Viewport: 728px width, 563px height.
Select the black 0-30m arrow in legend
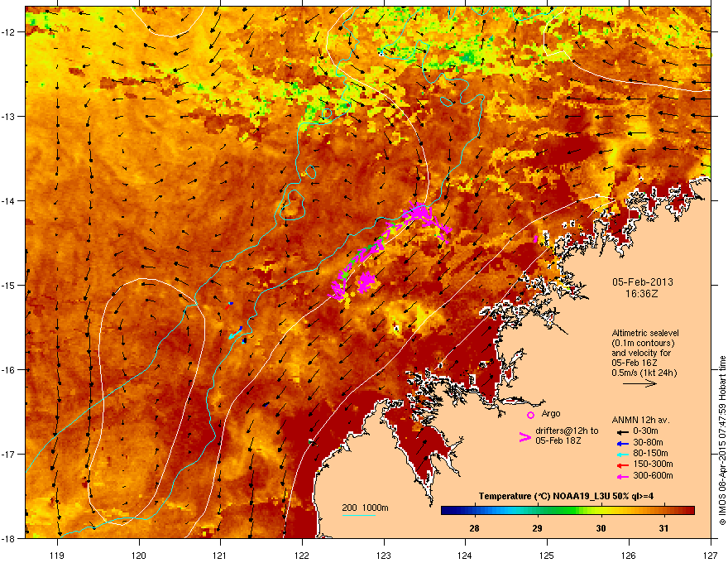(x=622, y=431)
